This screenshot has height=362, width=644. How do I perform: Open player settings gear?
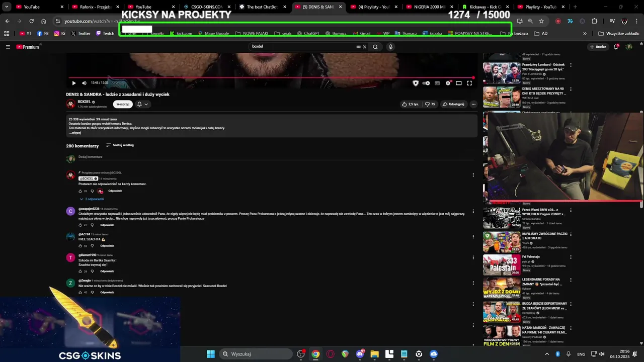[448, 83]
